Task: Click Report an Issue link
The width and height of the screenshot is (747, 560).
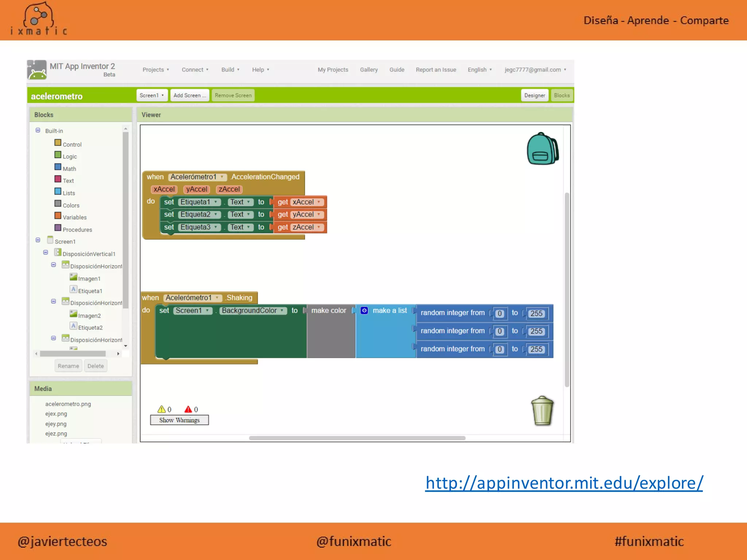Action: (x=436, y=70)
